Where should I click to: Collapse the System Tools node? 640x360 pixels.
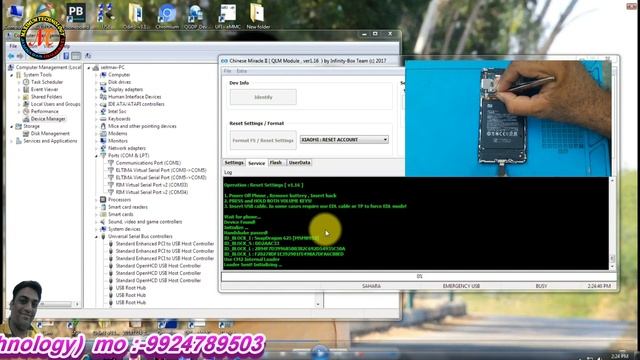coord(11,75)
